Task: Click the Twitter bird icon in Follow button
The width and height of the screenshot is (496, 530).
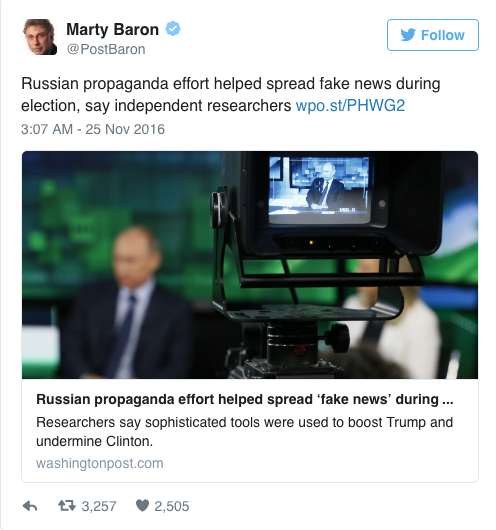Action: pos(408,35)
